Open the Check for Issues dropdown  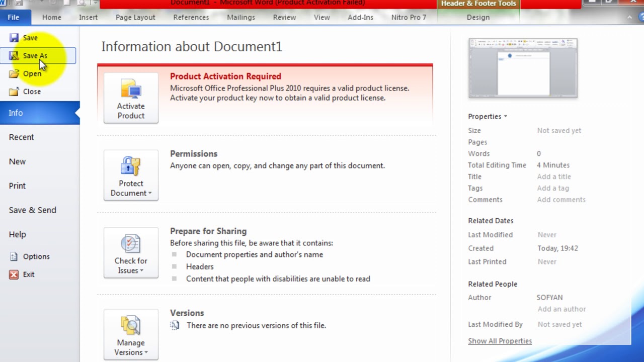click(131, 253)
